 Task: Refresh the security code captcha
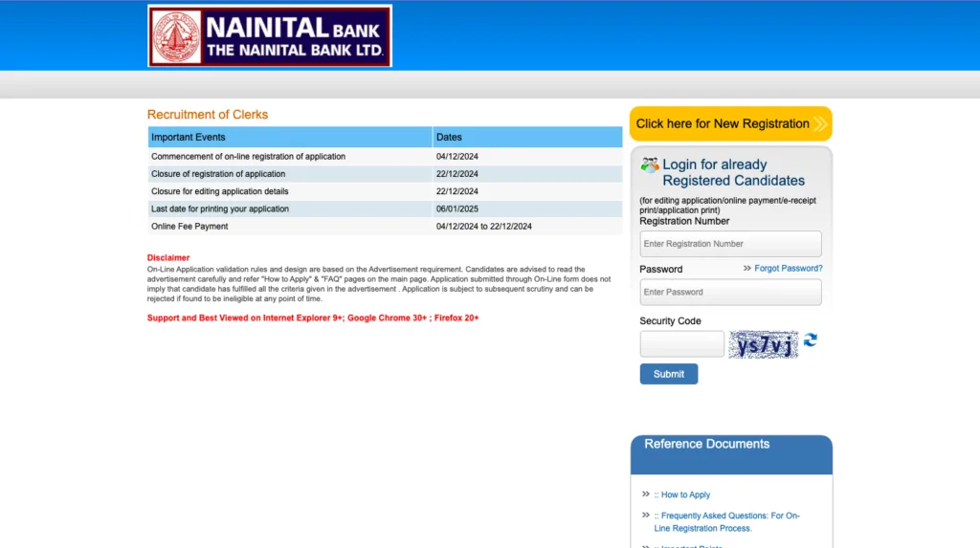[x=811, y=340]
